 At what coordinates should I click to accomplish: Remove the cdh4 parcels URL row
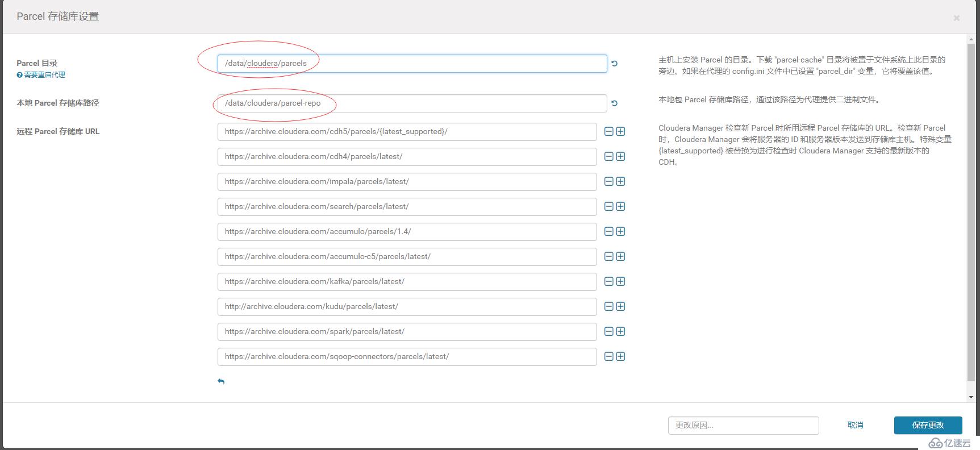click(608, 156)
